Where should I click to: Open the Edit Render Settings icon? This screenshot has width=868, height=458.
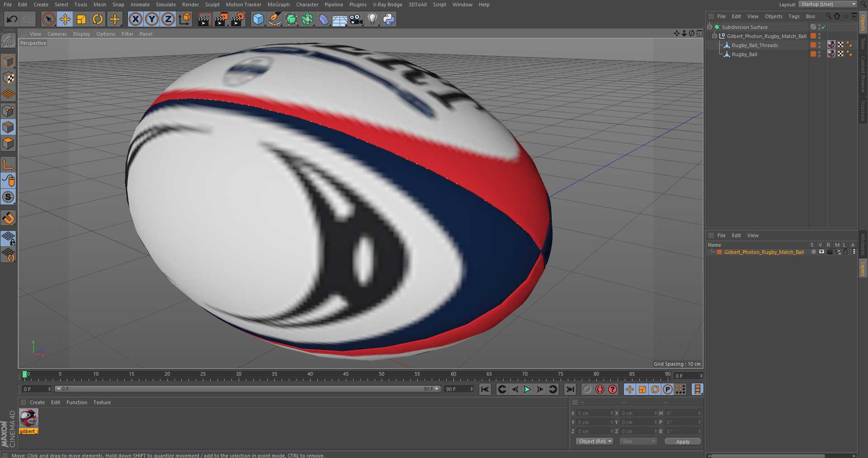point(237,19)
